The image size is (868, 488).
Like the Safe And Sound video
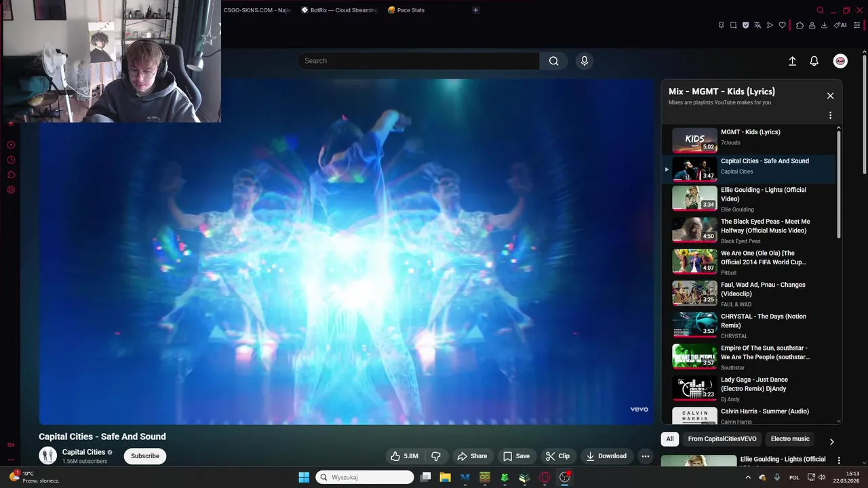pos(404,456)
